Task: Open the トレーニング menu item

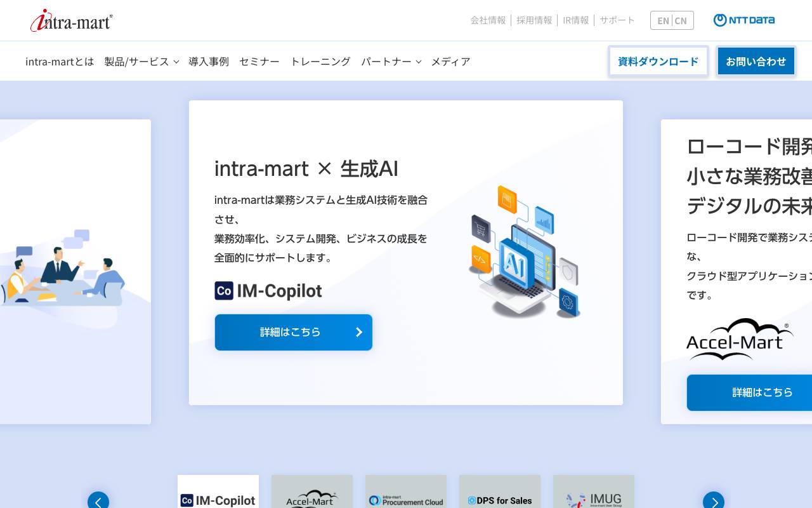Action: 320,61
